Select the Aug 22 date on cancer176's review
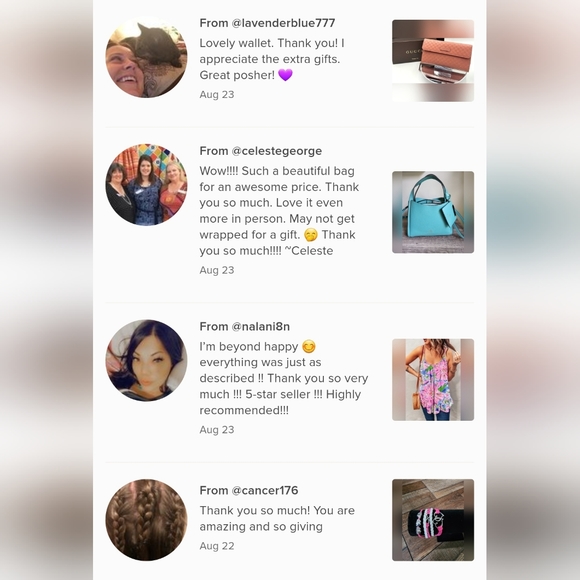The width and height of the screenshot is (580, 580). pyautogui.click(x=217, y=546)
